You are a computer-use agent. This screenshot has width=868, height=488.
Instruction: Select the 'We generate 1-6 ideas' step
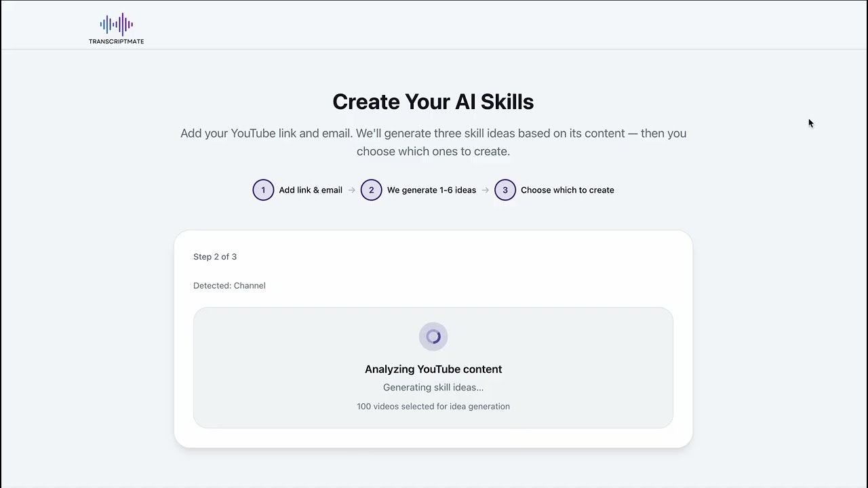point(431,190)
